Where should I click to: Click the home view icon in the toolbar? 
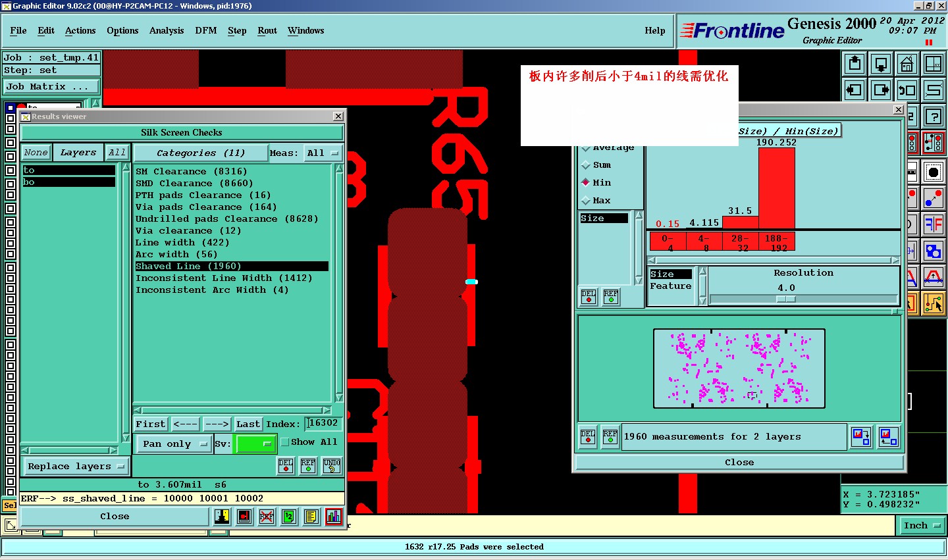[907, 64]
